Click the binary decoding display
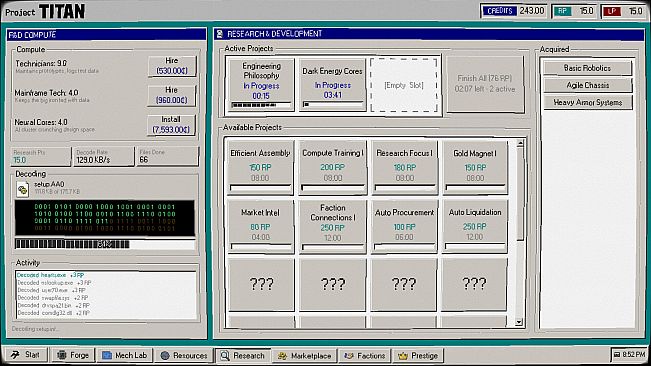Image resolution: width=651 pixels, height=366 pixels. click(x=105, y=218)
